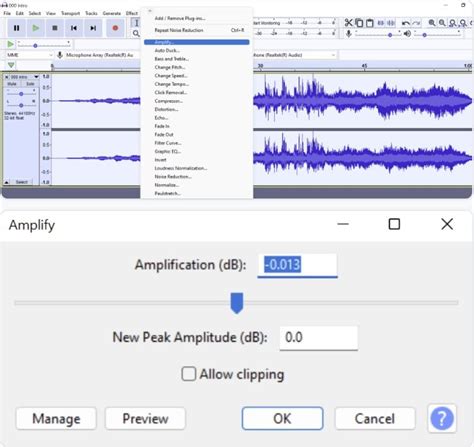Open the 000 intro track name dropdown menu

(23, 77)
